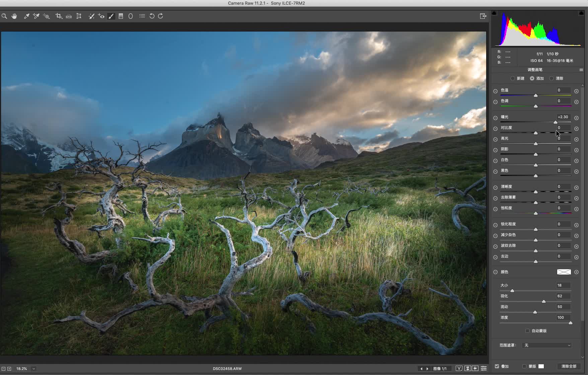Open the 颜色 color swatch

click(564, 272)
